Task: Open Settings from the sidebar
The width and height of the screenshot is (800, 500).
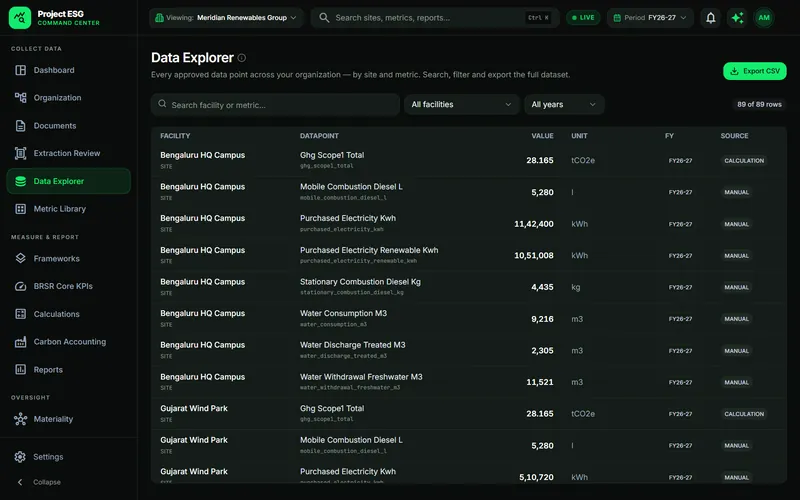Action: [68, 457]
